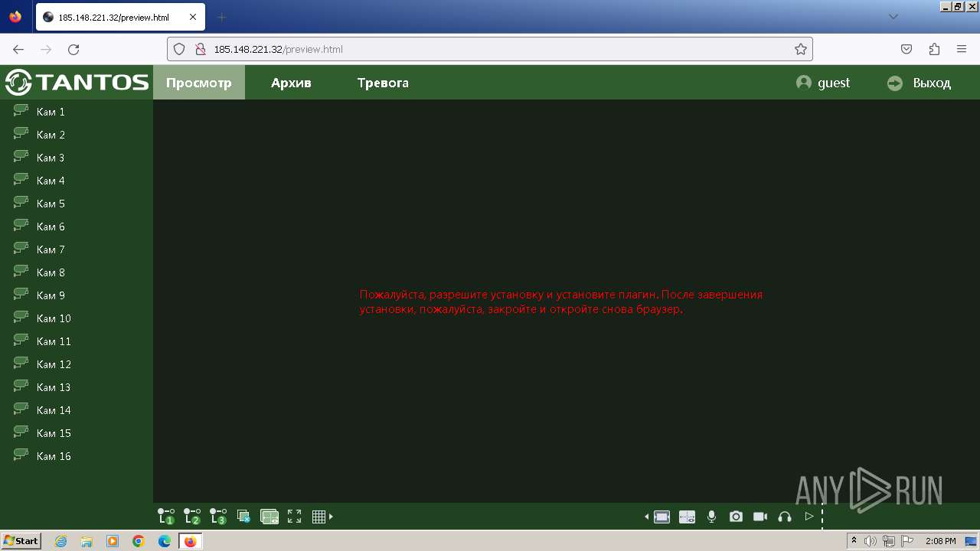Click the TANTOS logo
This screenshot has height=551, width=980.
click(x=77, y=82)
